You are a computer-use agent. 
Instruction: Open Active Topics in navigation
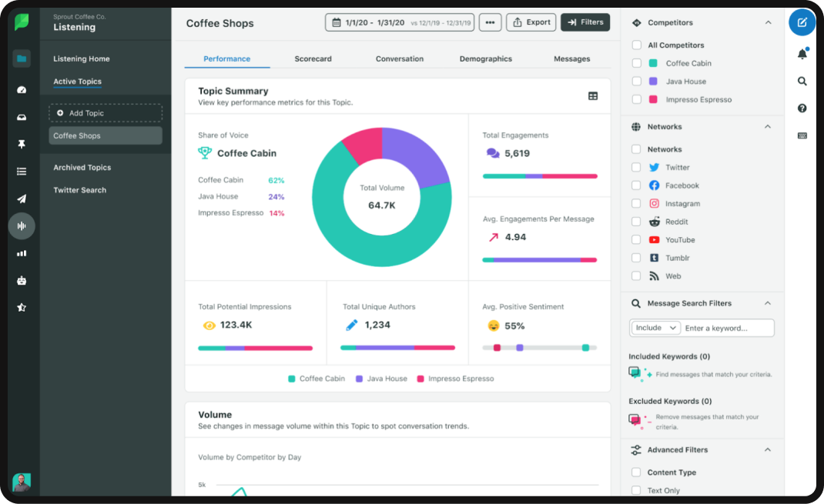tap(77, 82)
